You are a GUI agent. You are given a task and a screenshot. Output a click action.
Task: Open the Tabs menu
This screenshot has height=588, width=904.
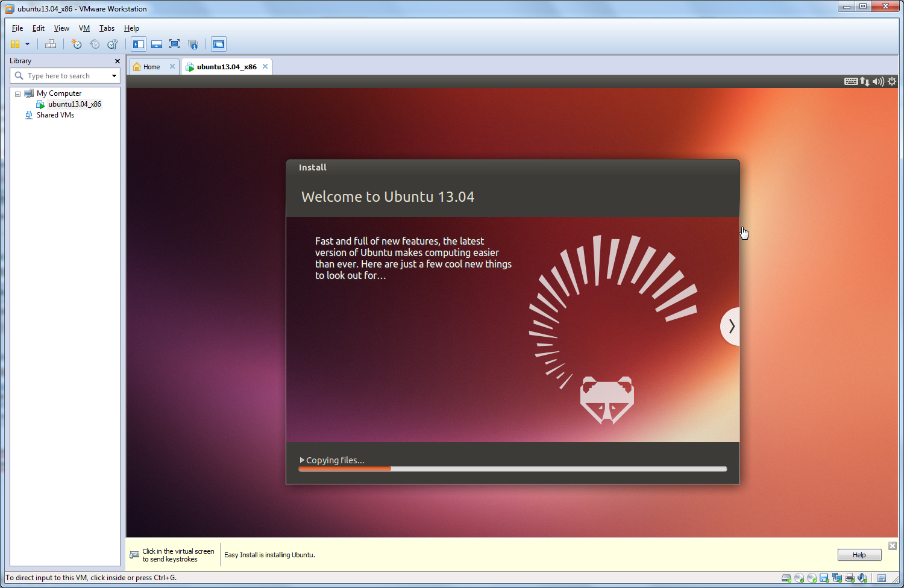107,28
